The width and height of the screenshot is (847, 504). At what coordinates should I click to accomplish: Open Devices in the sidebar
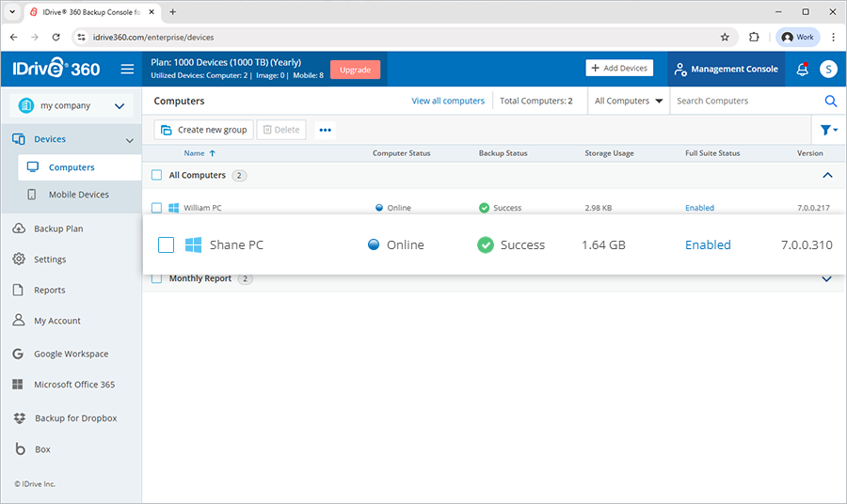click(x=50, y=139)
